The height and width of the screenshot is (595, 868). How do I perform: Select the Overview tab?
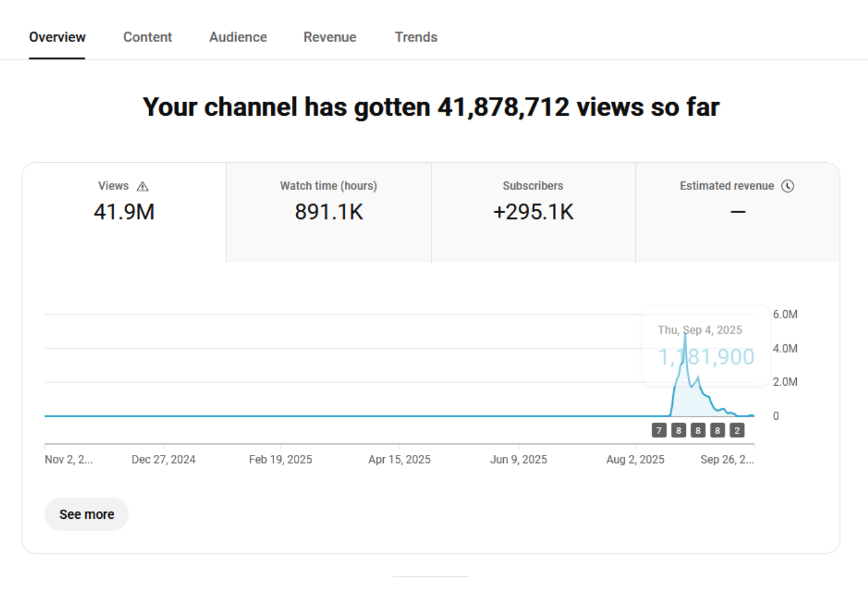point(57,37)
